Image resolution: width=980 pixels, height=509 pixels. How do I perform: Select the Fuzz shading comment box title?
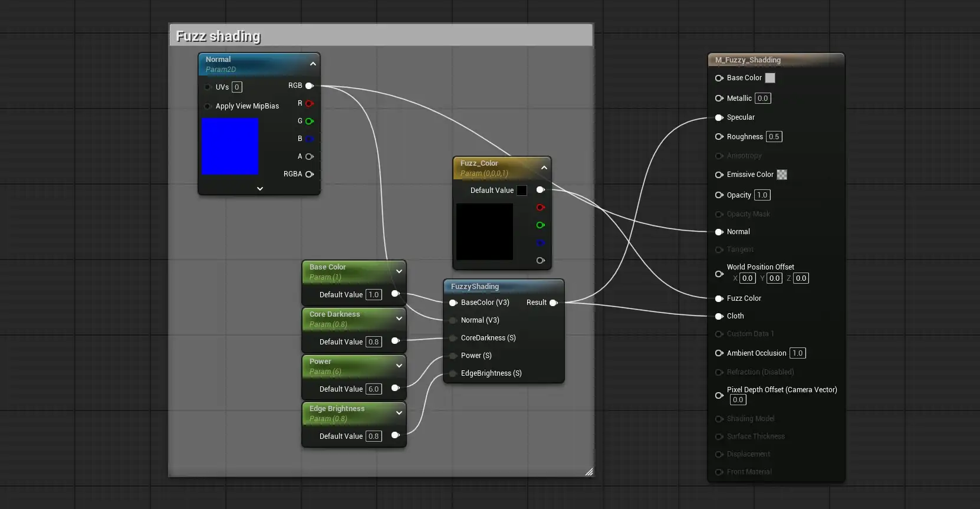(x=218, y=36)
